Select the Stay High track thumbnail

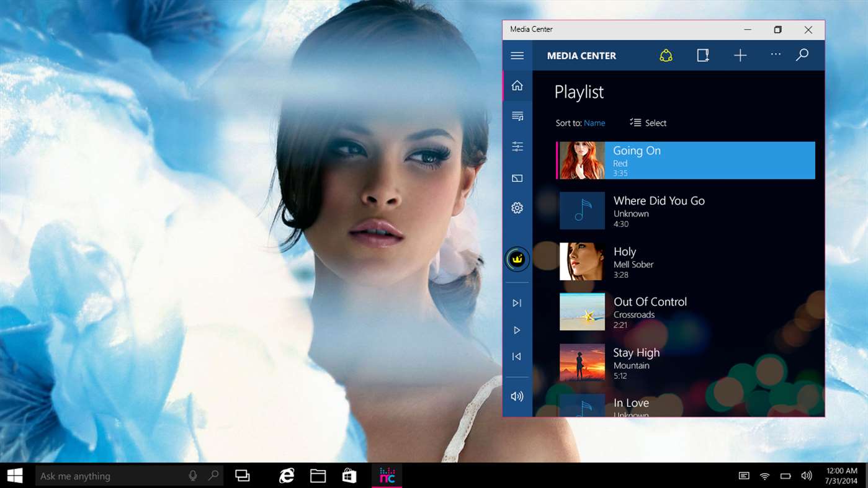(x=582, y=362)
